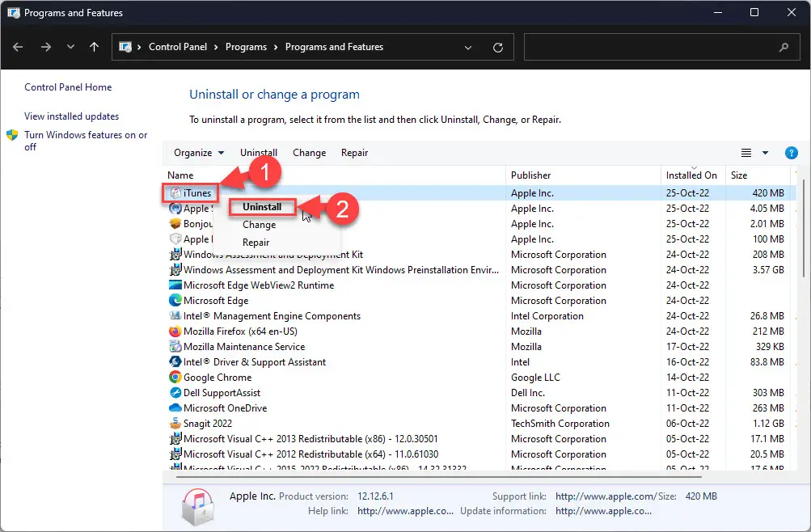Select Uninstall from the context menu
The image size is (811, 532).
pos(262,207)
